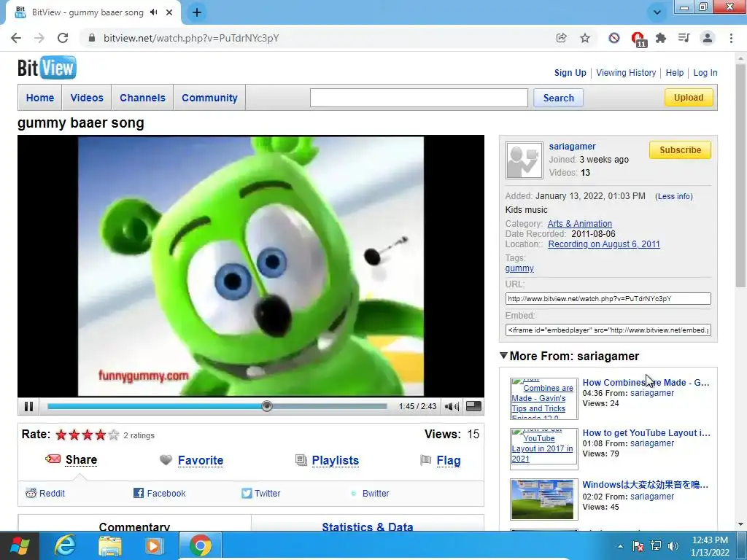Click the Windows XP video thumbnail

tap(543, 499)
